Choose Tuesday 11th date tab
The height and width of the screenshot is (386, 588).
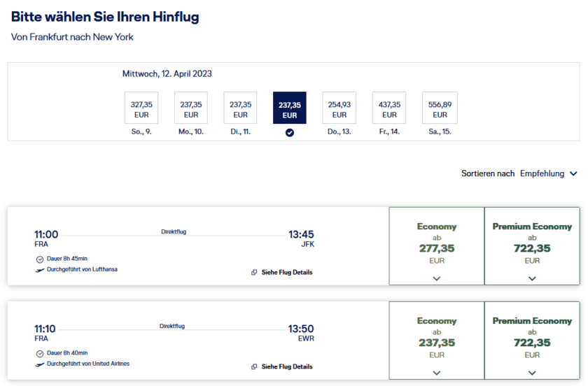click(240, 109)
